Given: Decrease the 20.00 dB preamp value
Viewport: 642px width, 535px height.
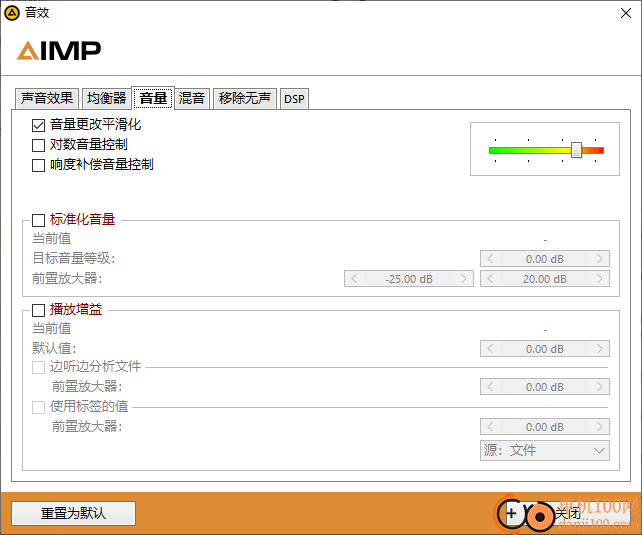Looking at the screenshot, I should click(490, 279).
